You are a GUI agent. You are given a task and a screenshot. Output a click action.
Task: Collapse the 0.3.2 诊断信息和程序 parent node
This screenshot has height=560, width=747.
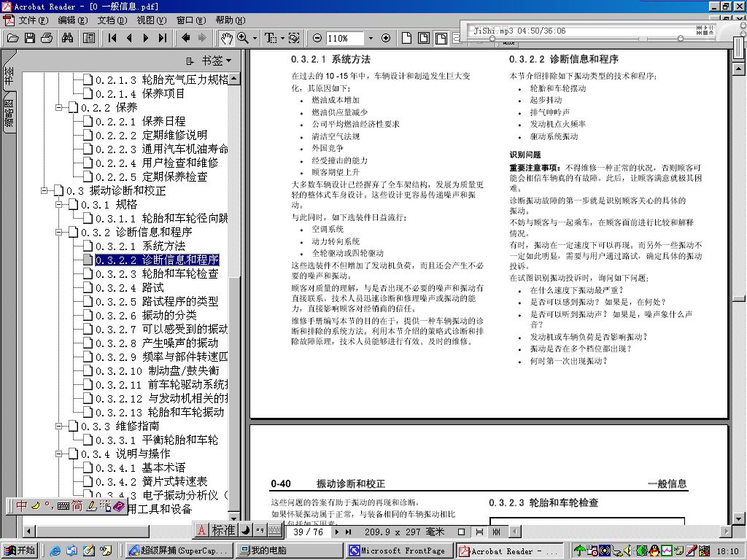point(58,233)
